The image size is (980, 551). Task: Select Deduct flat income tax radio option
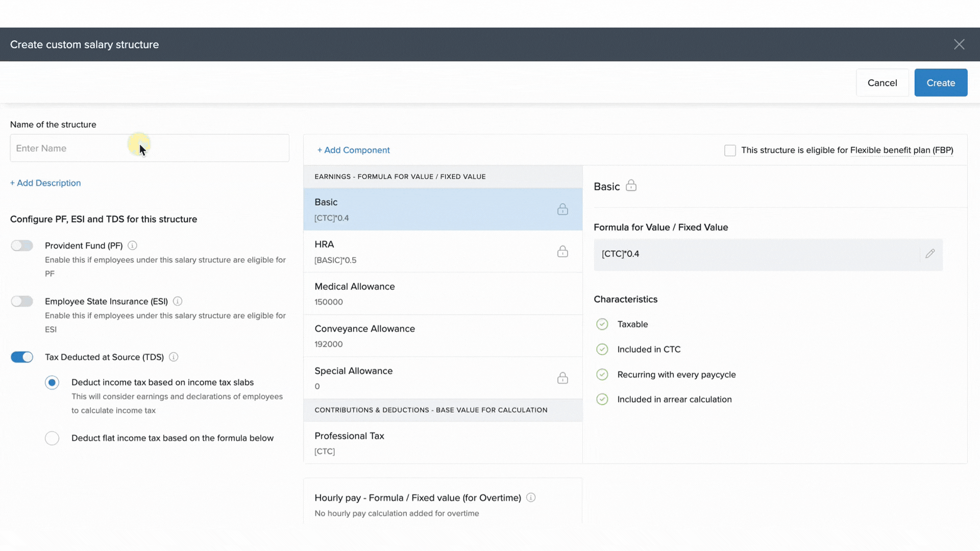coord(52,438)
